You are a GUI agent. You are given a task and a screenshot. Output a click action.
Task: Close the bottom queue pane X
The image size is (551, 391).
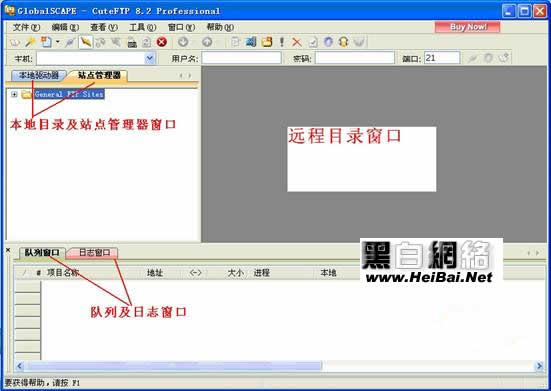8,250
